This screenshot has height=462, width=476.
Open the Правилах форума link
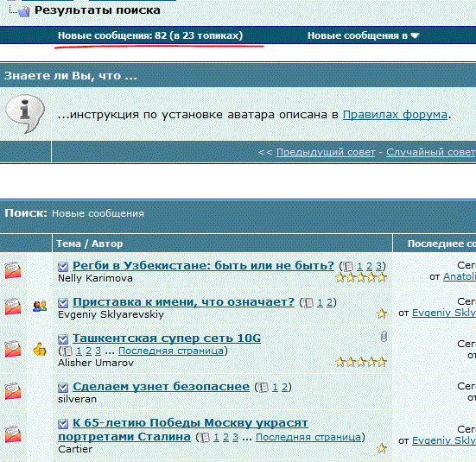pyautogui.click(x=395, y=115)
